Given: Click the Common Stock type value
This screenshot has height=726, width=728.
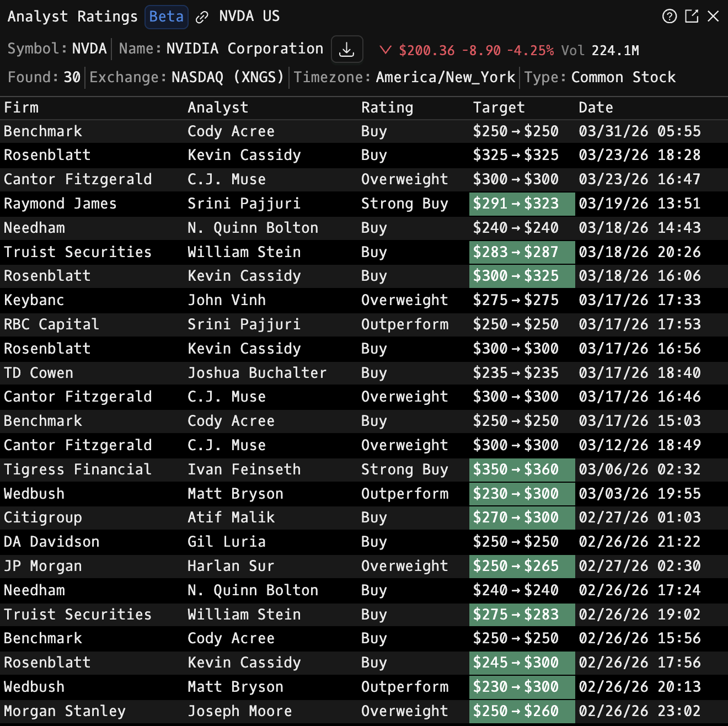Looking at the screenshot, I should point(624,77).
